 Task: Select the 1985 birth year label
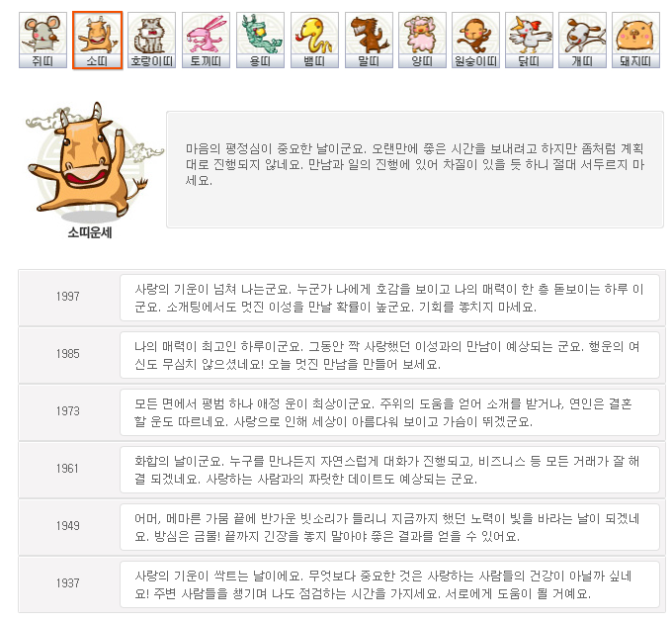click(68, 354)
